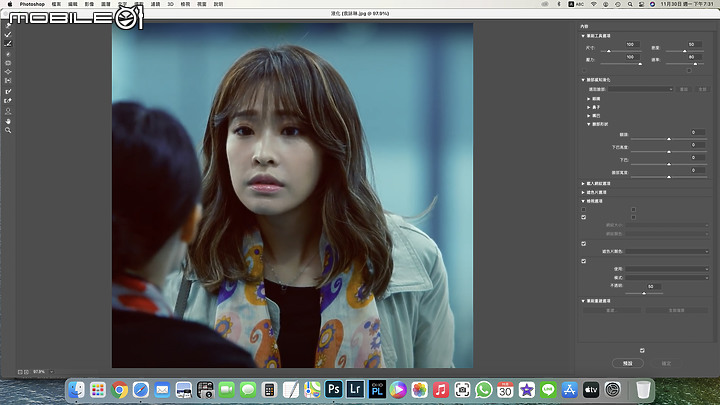Screen dimensions: 720x405
Task: Open the 影像 menu
Action: (89, 4)
